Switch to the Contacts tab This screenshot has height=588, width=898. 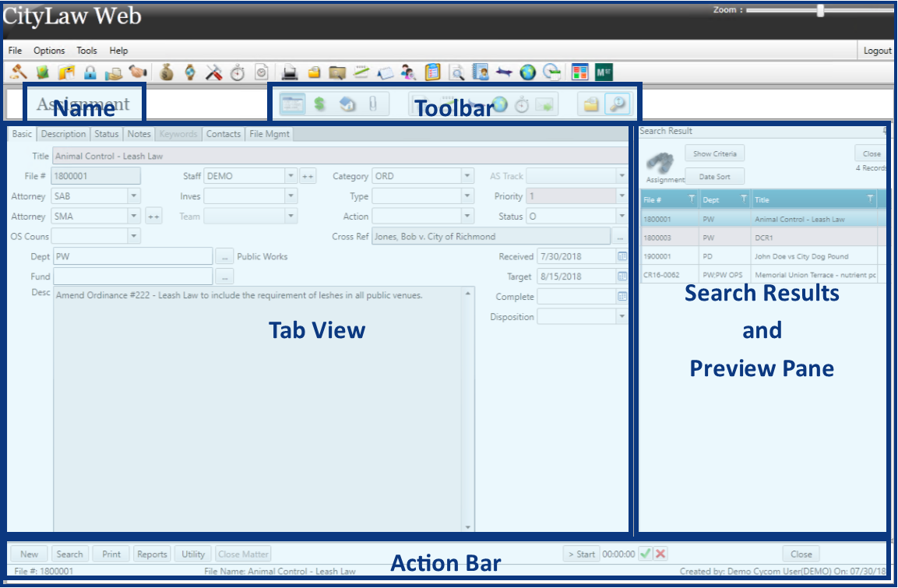point(224,133)
